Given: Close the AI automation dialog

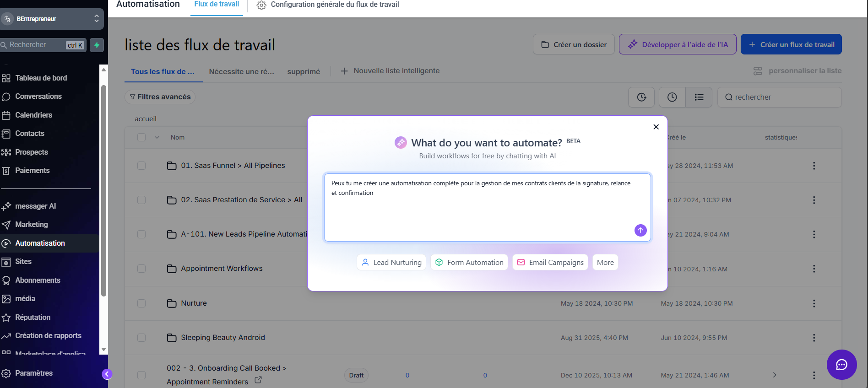Looking at the screenshot, I should point(656,127).
